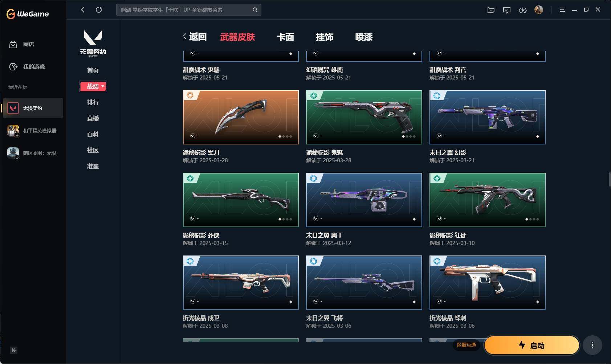Viewport: 611px width, 364px height.
Task: Click the 启动 launch button
Action: [531, 345]
